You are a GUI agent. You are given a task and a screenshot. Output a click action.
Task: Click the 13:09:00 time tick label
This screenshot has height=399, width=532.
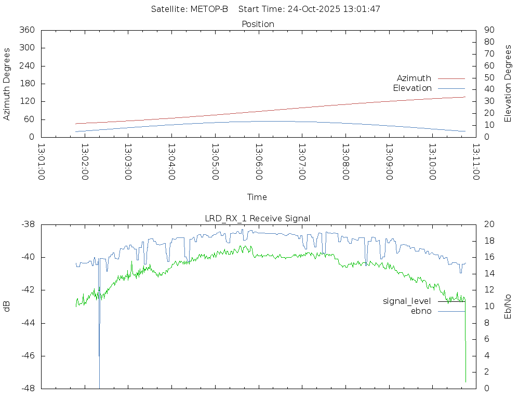click(x=389, y=162)
